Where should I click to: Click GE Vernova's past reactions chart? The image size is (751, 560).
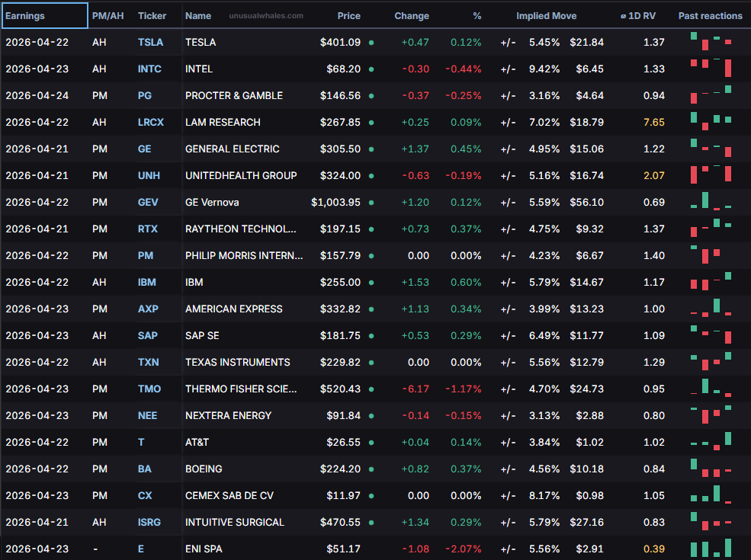coord(711,201)
